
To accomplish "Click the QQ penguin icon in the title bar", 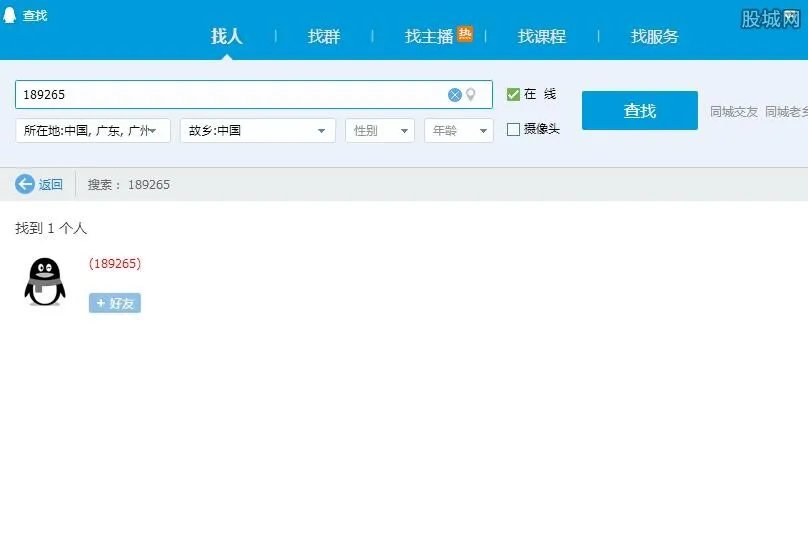I will pos(9,15).
